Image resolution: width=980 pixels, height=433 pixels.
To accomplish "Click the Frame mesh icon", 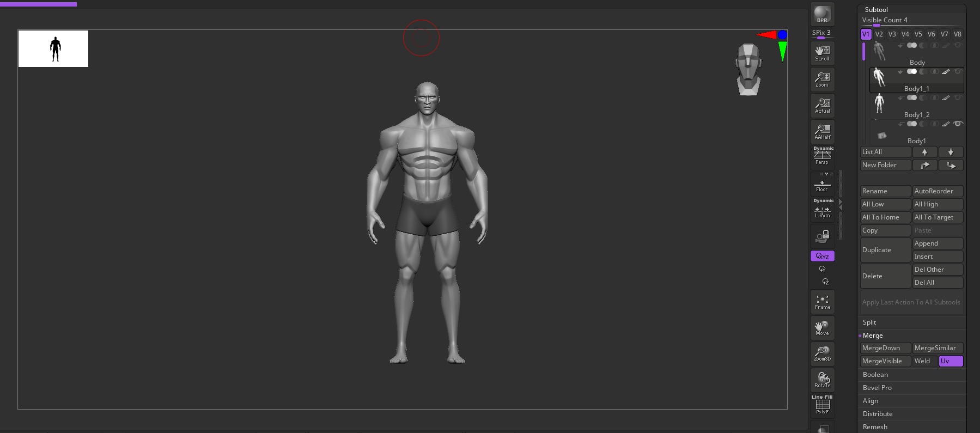I will [822, 302].
